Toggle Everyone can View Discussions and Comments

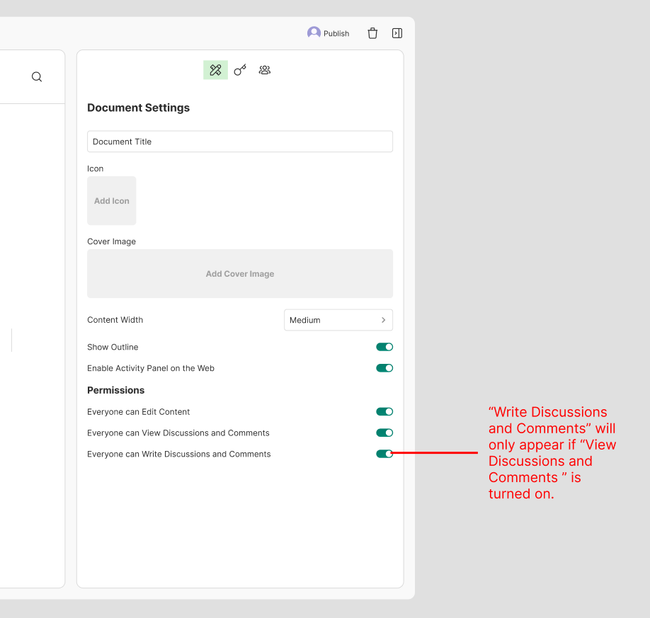384,433
